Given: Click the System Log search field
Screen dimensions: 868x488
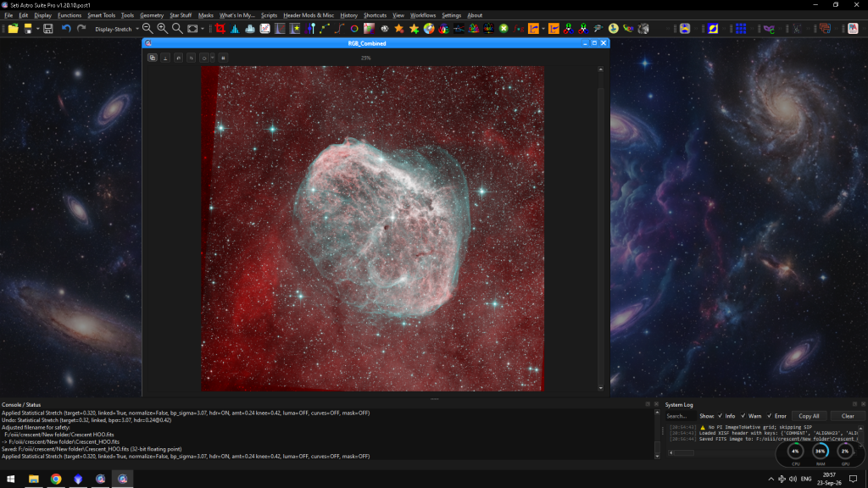Looking at the screenshot, I should [x=679, y=416].
